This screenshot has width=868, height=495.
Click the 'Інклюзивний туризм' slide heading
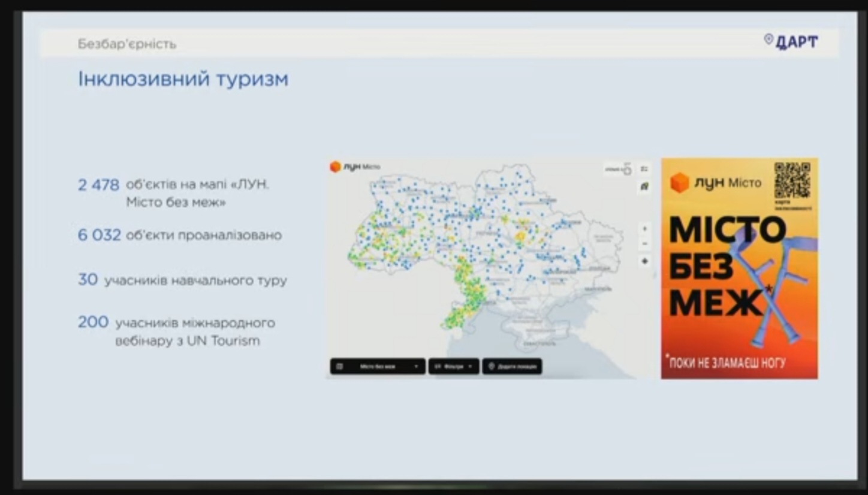[183, 79]
